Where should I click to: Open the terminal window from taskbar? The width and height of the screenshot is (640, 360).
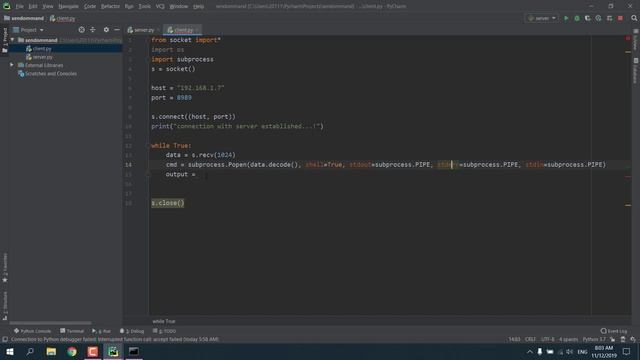point(134,351)
